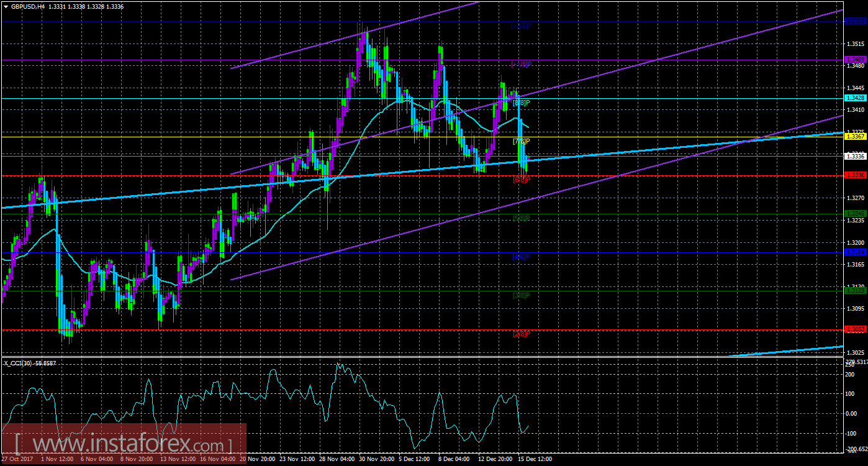Click the 1.3445 price axis label
Image resolution: width=868 pixels, height=466 pixels.
(855, 88)
